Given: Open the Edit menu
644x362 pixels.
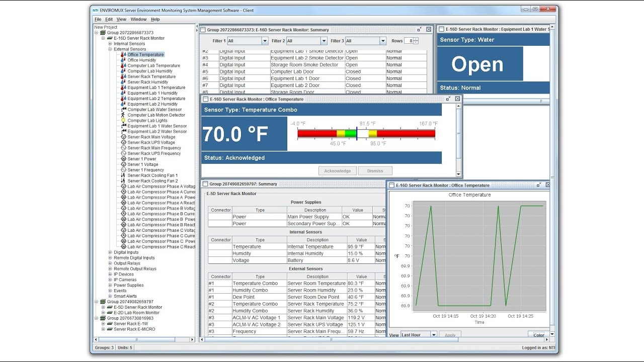Looking at the screenshot, I should click(109, 20).
